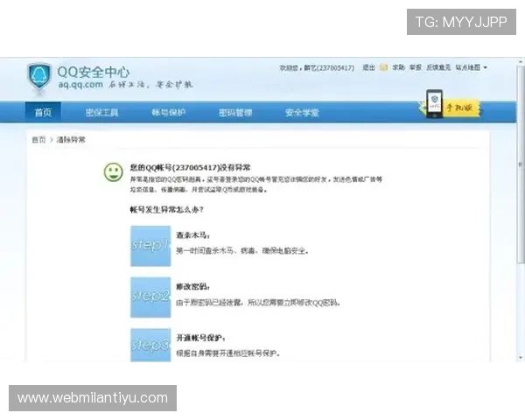Click the 查杀木马 step heading
This screenshot has height=420, width=525.
[x=193, y=235]
